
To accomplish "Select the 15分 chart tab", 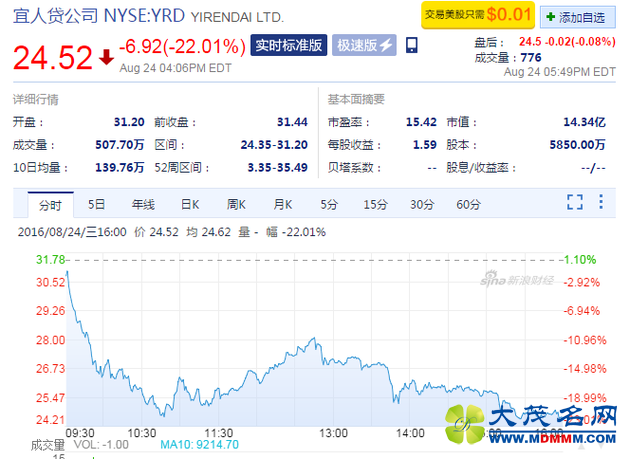I will (x=375, y=204).
